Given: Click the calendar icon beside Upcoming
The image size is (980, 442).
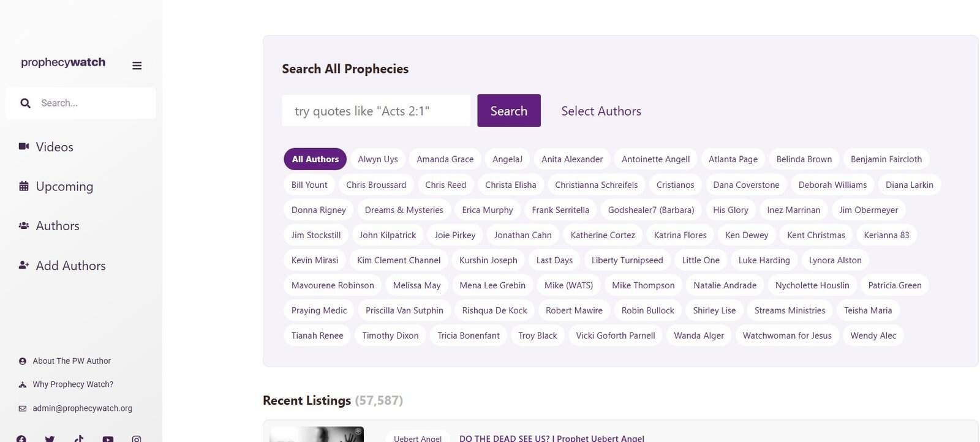Looking at the screenshot, I should (24, 186).
